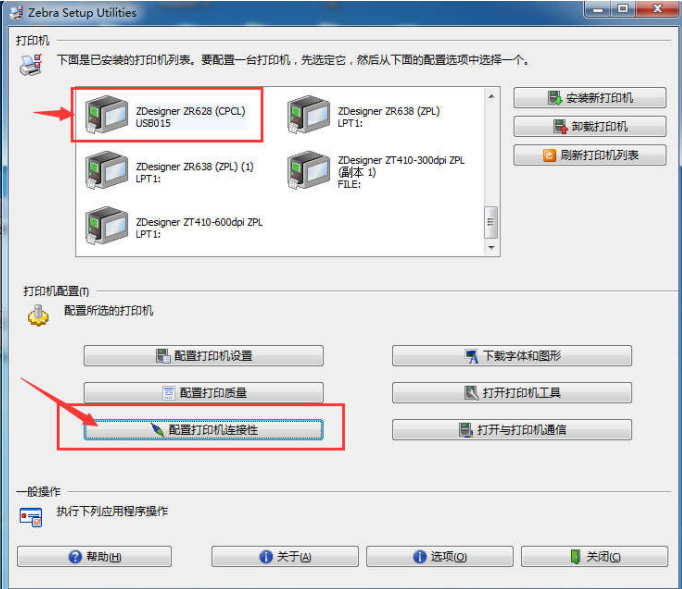Viewport: 682px width, 589px height.
Task: Open the 帮助(H) help button
Action: [94, 556]
